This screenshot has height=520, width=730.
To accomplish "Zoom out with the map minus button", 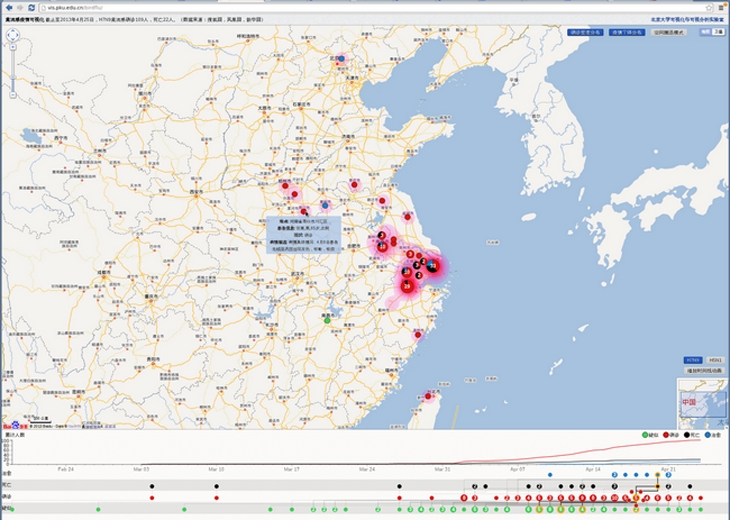I will point(13,95).
